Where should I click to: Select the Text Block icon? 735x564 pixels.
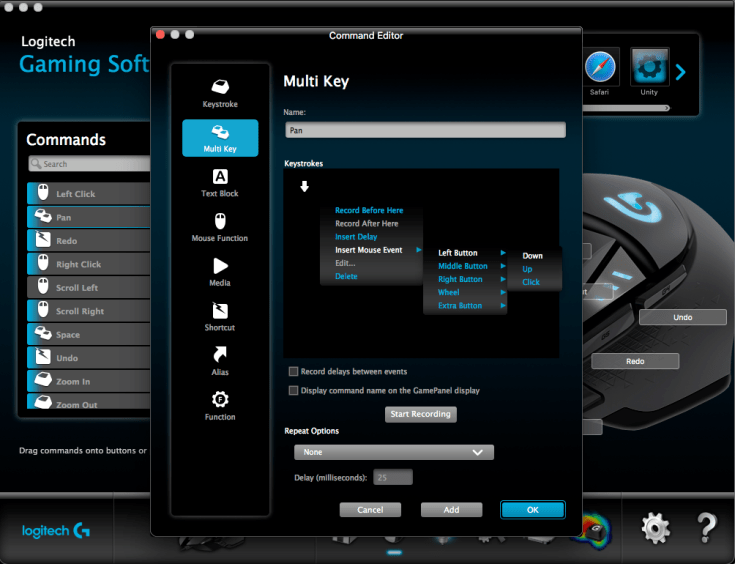[220, 177]
